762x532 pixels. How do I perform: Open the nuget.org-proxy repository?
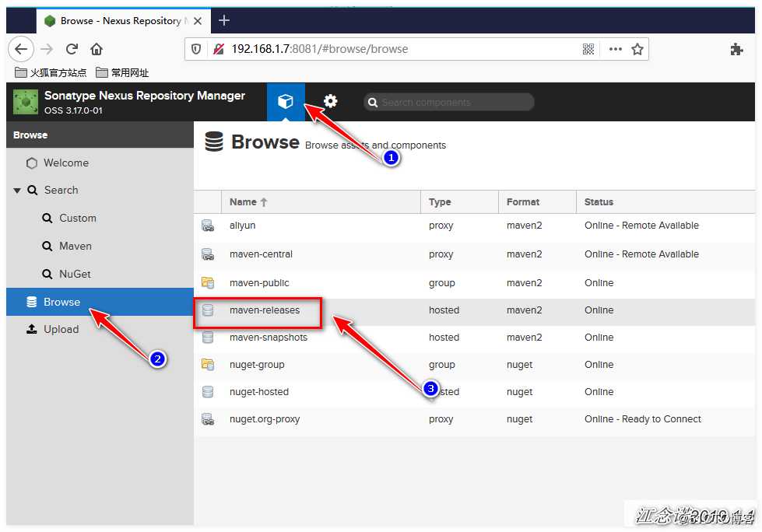click(265, 419)
